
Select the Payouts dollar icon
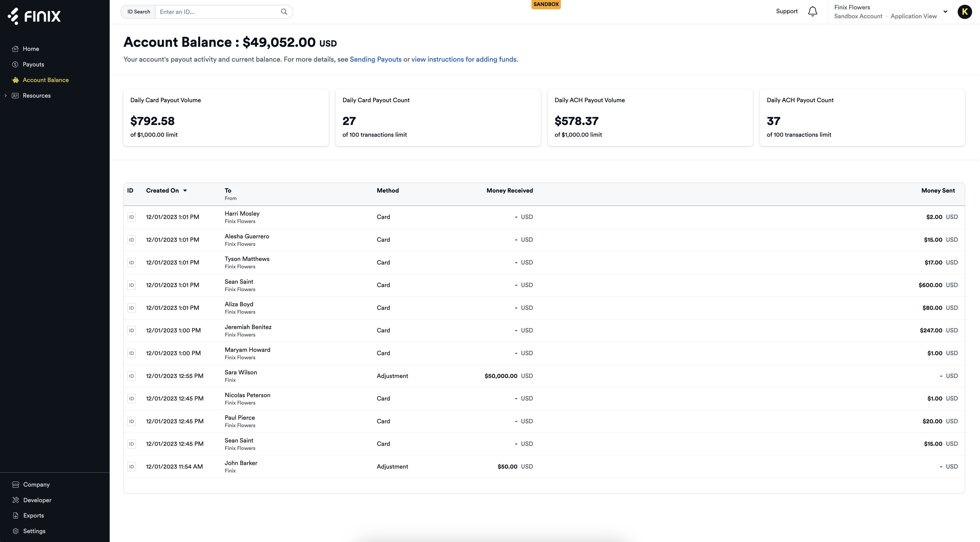pos(15,64)
